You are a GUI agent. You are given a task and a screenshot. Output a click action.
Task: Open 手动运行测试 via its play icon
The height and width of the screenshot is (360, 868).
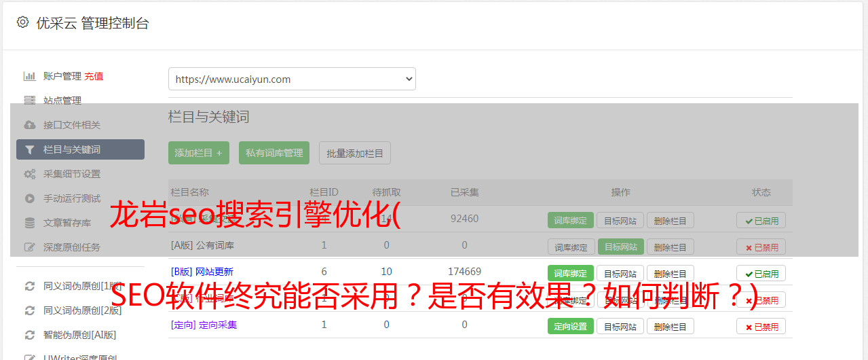click(x=30, y=198)
